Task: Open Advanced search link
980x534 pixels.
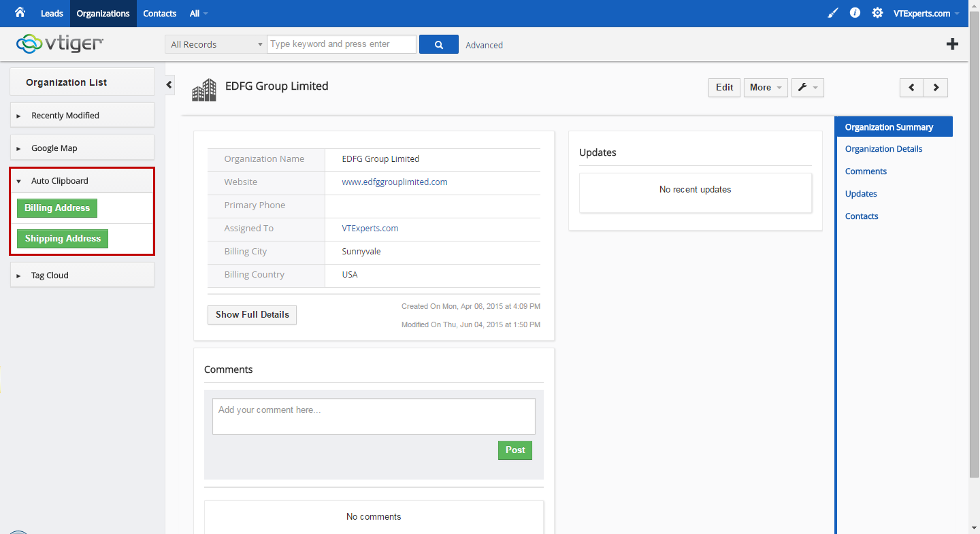Action: (485, 45)
